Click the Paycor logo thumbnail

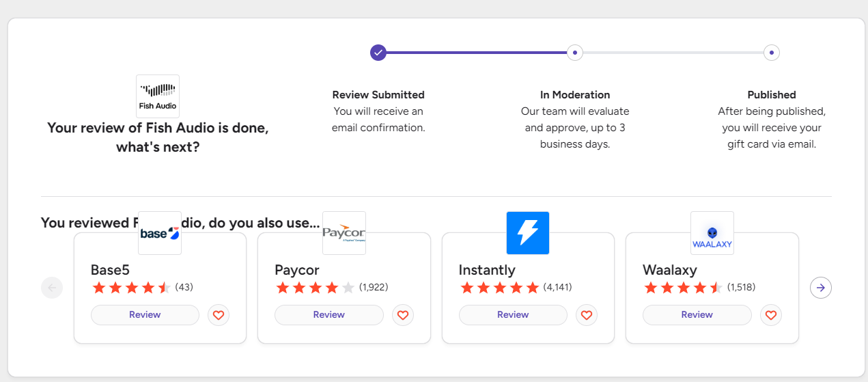pos(344,233)
